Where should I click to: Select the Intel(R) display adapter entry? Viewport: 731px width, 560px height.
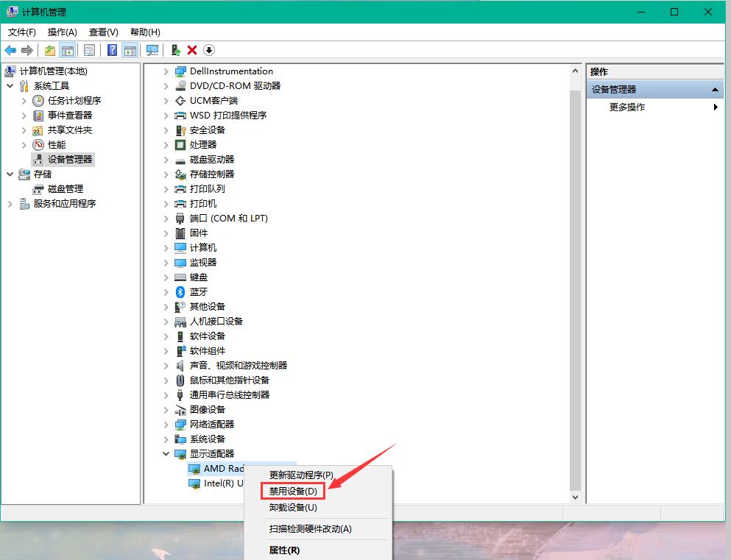pyautogui.click(x=223, y=483)
